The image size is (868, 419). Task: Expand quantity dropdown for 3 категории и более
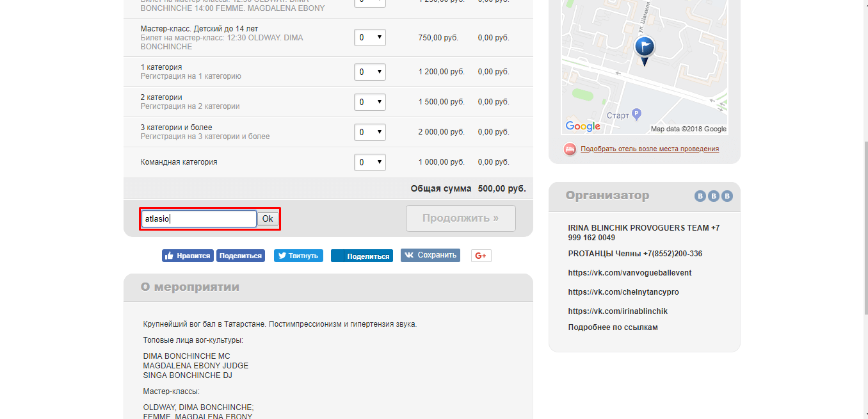[370, 132]
